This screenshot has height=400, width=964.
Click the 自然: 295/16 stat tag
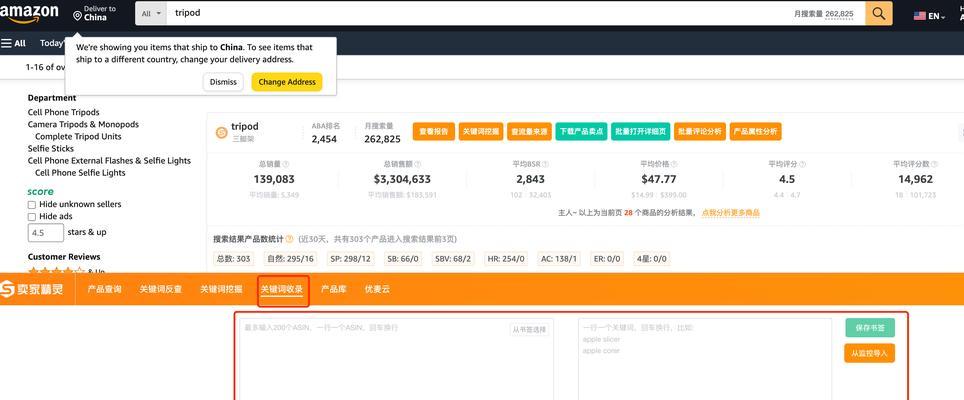tap(290, 259)
